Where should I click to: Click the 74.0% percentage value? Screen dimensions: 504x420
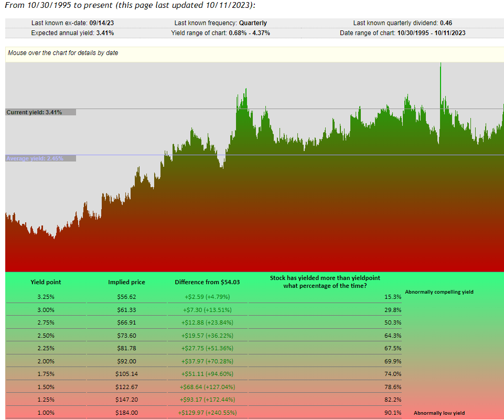click(x=393, y=374)
